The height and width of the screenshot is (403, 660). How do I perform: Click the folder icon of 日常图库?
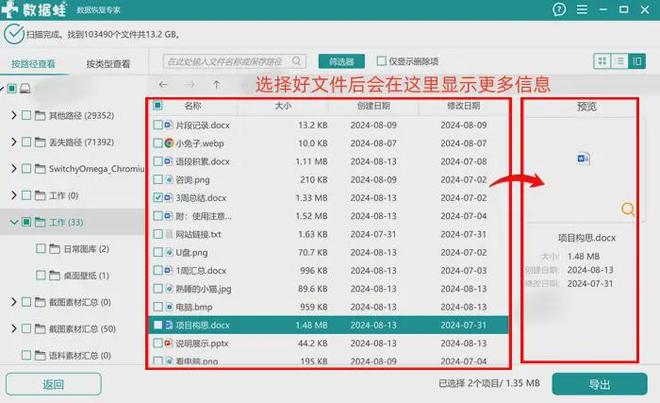[55, 249]
